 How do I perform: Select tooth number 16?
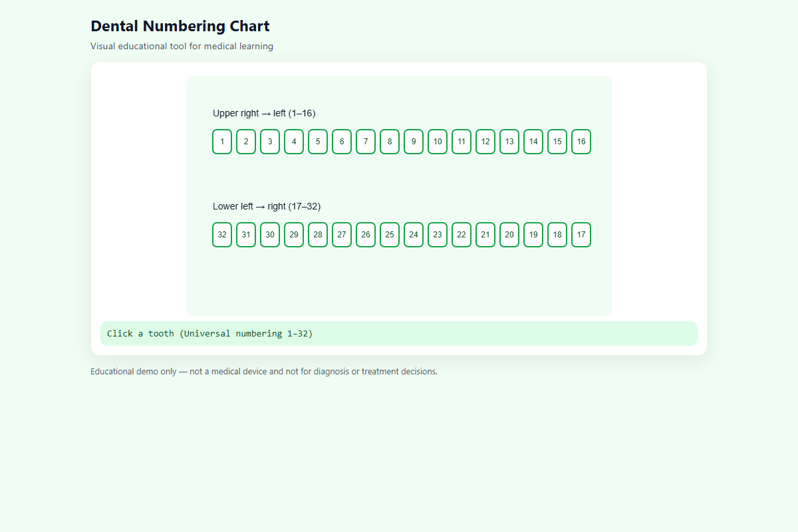pos(581,142)
